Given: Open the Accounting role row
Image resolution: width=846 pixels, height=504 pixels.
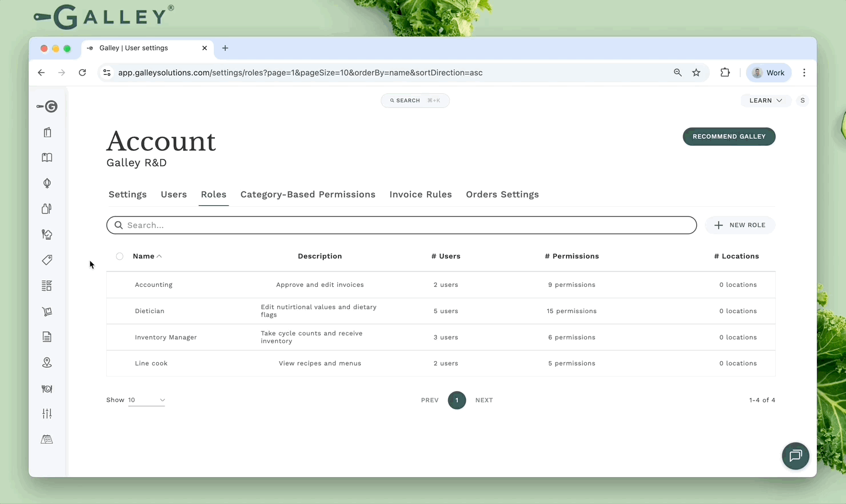Looking at the screenshot, I should (x=441, y=285).
